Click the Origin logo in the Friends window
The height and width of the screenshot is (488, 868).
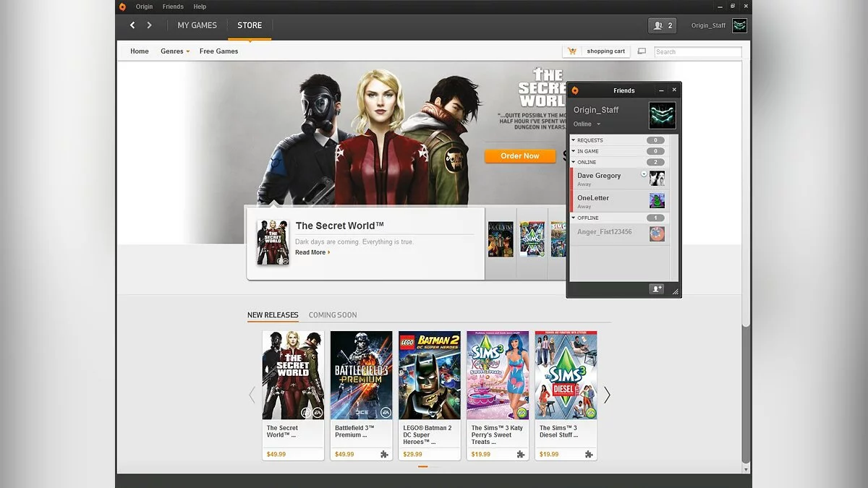click(575, 90)
